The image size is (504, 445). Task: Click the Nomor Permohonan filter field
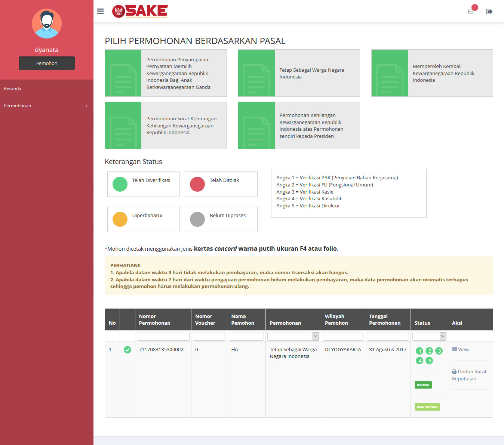tap(163, 336)
